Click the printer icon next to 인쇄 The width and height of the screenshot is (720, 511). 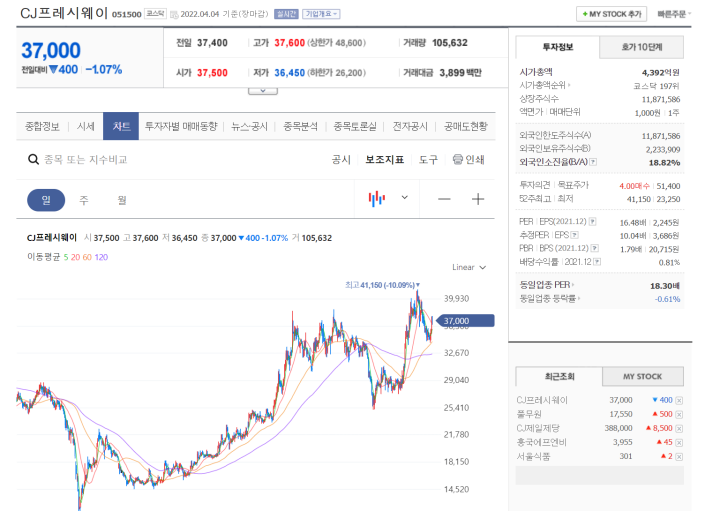[x=457, y=159]
